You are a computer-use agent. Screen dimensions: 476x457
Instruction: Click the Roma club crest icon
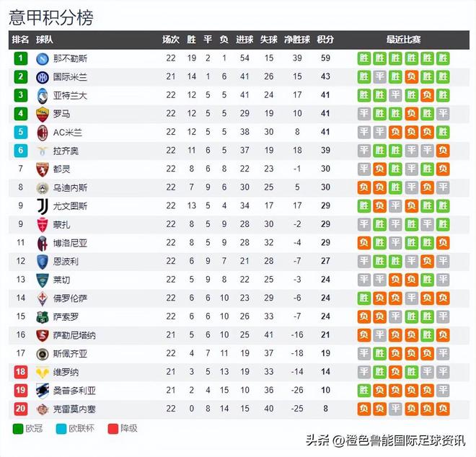point(42,114)
